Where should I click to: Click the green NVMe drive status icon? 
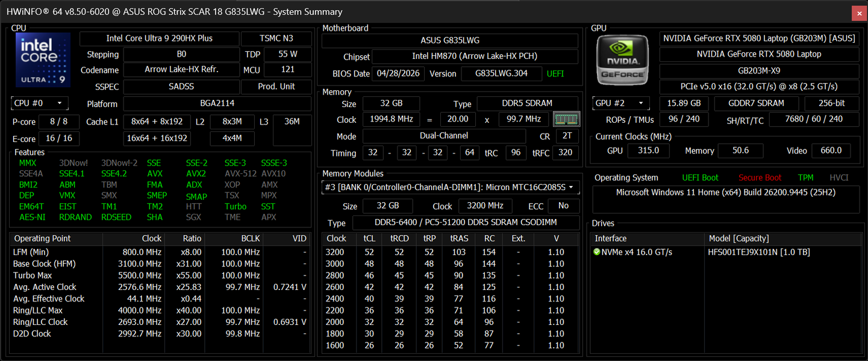pyautogui.click(x=597, y=252)
